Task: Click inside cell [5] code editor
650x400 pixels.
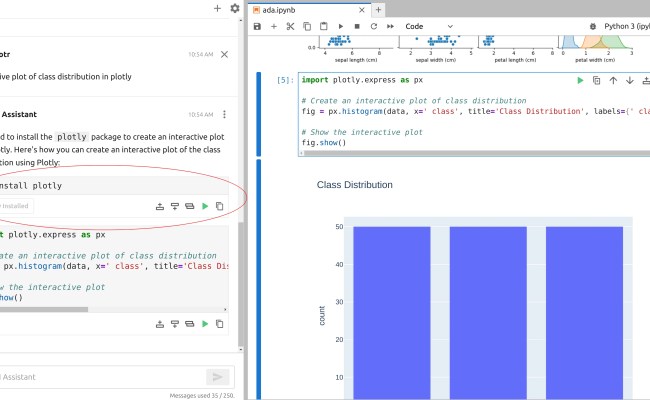Action: (474, 112)
